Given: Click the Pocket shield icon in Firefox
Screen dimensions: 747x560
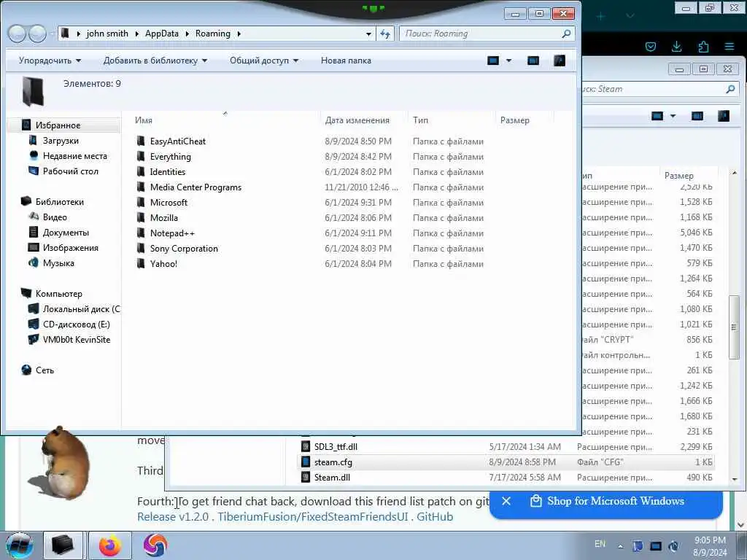Looking at the screenshot, I should click(x=650, y=46).
